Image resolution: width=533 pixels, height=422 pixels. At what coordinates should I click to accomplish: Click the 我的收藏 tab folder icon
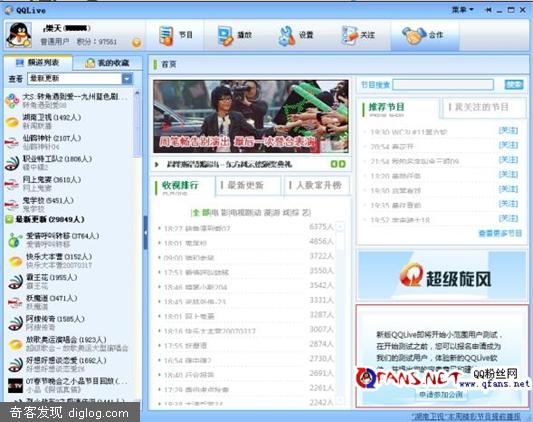90,63
